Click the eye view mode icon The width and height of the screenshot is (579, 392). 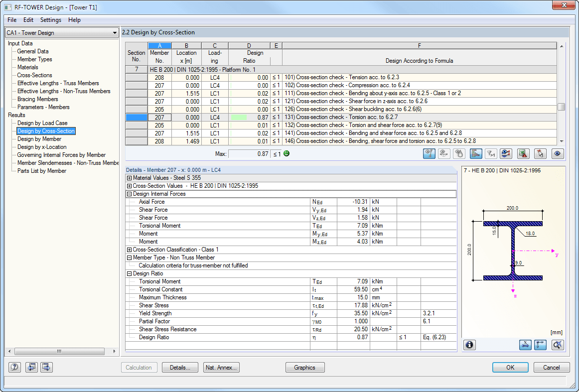tap(558, 154)
